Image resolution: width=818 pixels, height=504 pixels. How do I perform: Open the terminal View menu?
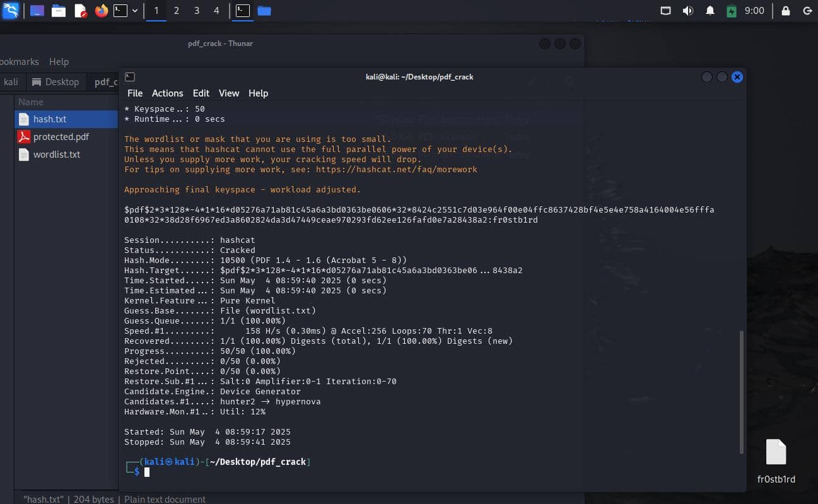click(228, 93)
